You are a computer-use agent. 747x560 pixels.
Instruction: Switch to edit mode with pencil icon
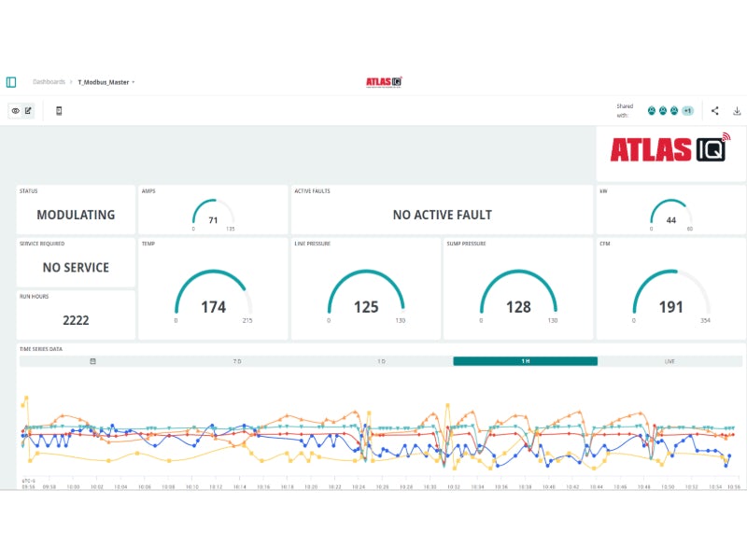28,111
